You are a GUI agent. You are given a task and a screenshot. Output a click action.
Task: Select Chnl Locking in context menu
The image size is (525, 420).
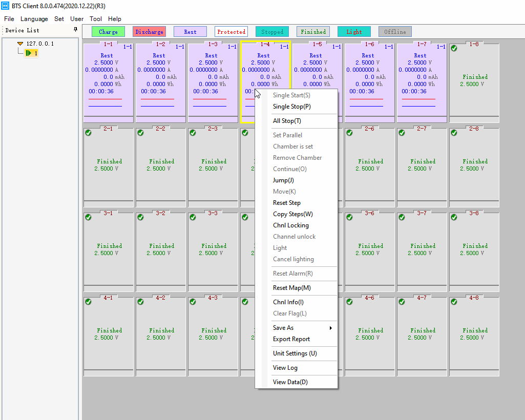pyautogui.click(x=290, y=225)
